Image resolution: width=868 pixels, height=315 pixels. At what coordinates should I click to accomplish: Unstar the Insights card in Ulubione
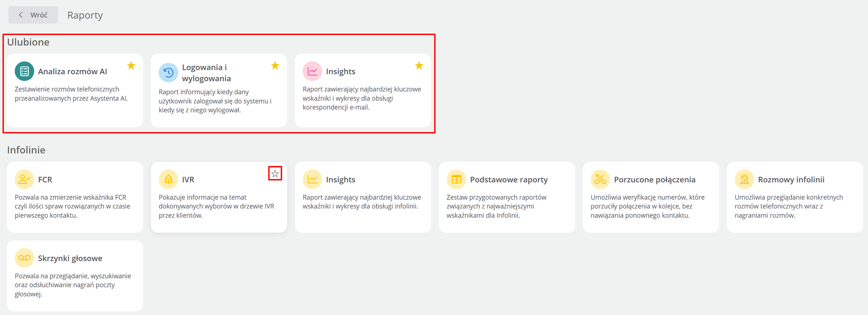pos(419,66)
